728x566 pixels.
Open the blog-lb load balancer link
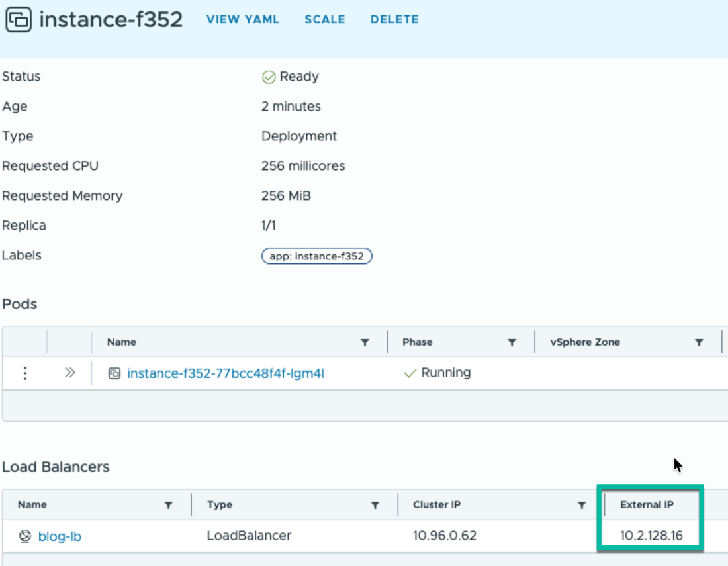pos(60,536)
